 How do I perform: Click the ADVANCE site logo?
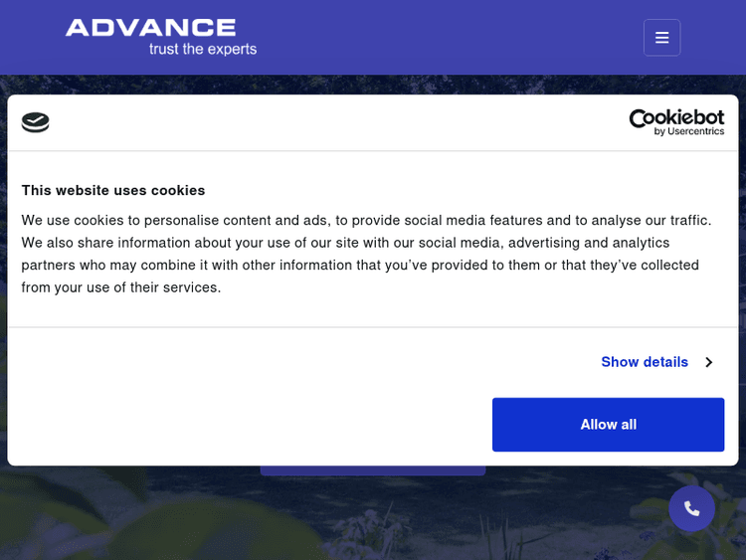click(x=151, y=28)
